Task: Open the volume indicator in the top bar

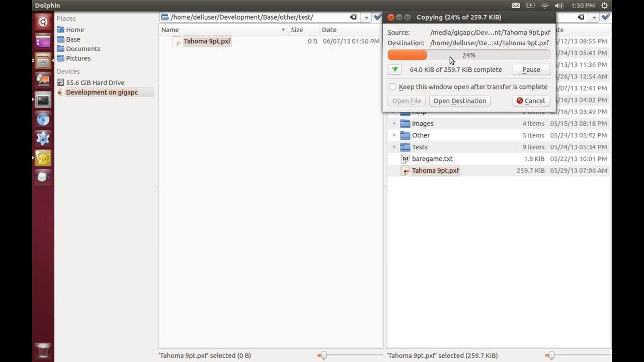Action: pyautogui.click(x=559, y=6)
